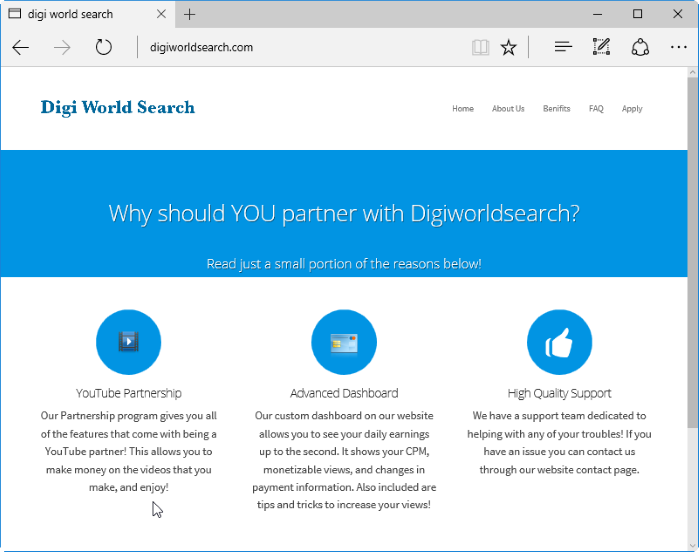Close the digi world search tab

coord(161,14)
